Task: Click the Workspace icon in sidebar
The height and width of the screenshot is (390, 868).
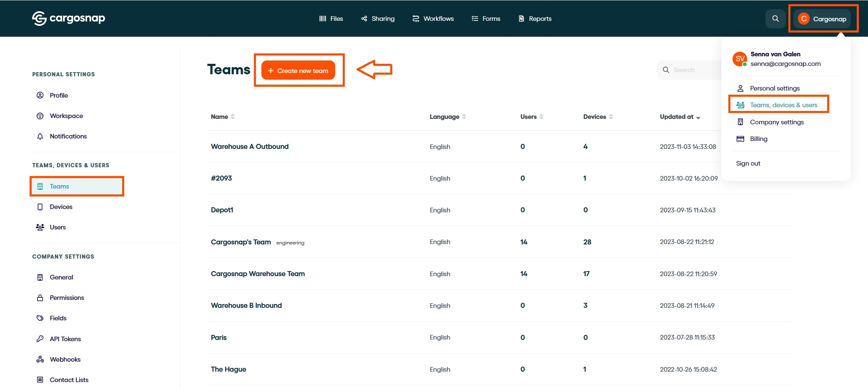Action: point(40,116)
